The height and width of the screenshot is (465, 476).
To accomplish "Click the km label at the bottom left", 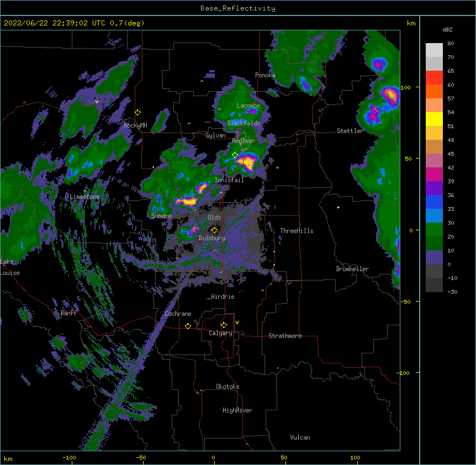I will click(8, 459).
